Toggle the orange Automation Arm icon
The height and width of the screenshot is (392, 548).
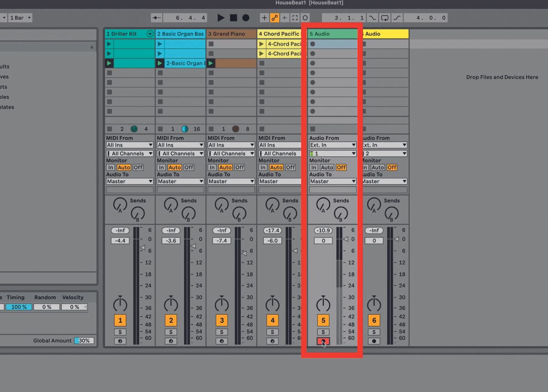(274, 18)
